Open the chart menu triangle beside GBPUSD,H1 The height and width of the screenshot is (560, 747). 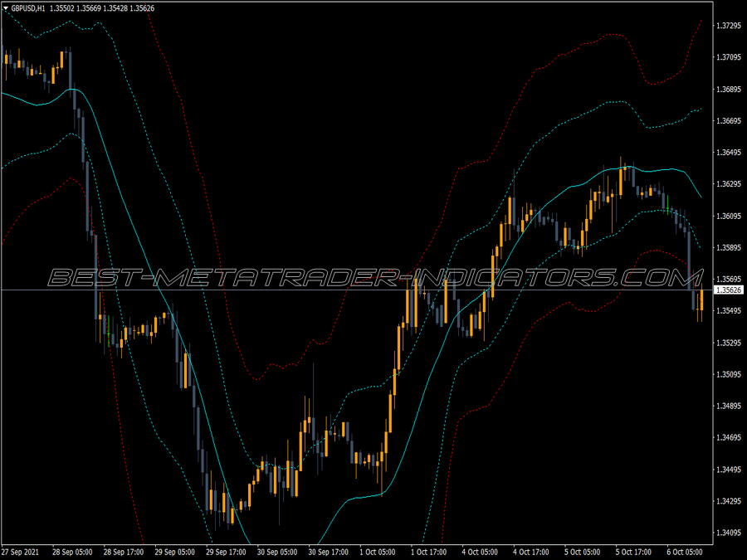click(6, 8)
